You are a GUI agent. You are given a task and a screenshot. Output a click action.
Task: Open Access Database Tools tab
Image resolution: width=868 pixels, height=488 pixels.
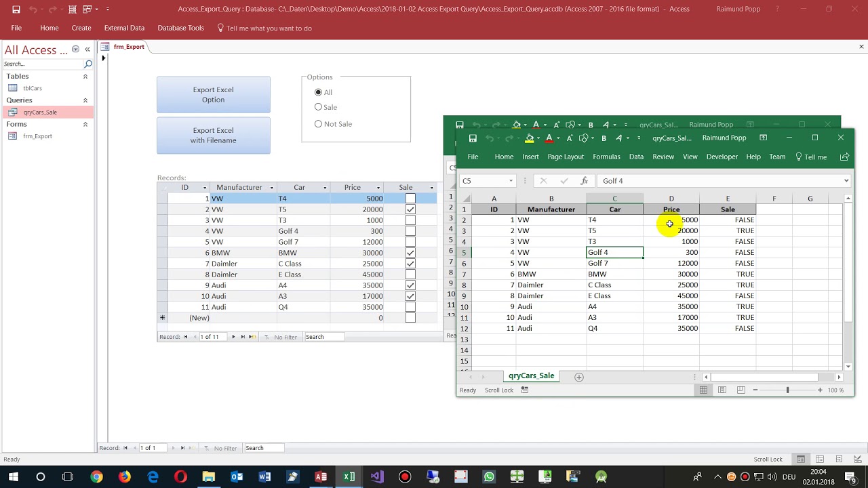pyautogui.click(x=180, y=28)
